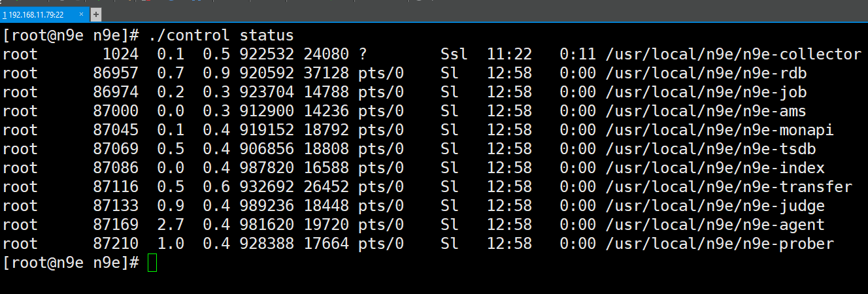Click PID 86974

pos(116,92)
